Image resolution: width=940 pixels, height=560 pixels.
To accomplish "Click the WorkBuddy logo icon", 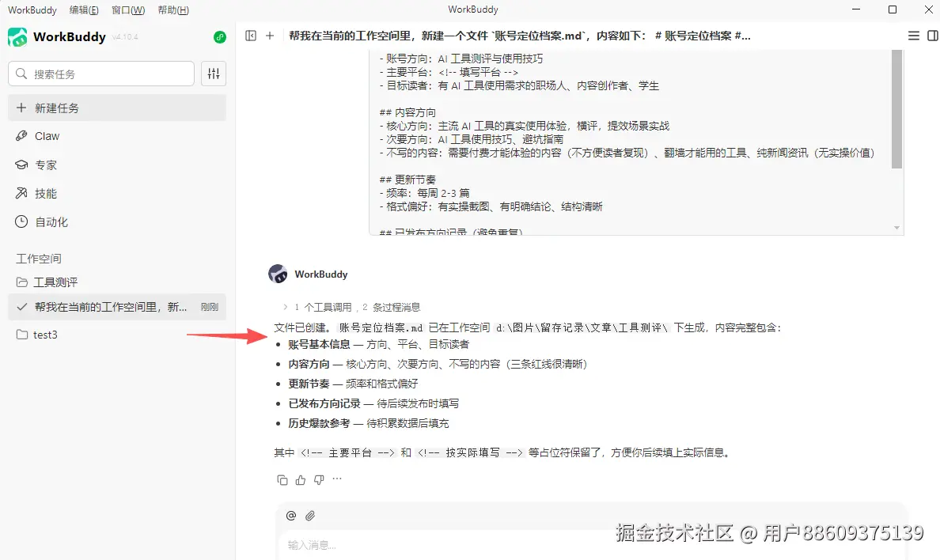I will [17, 37].
